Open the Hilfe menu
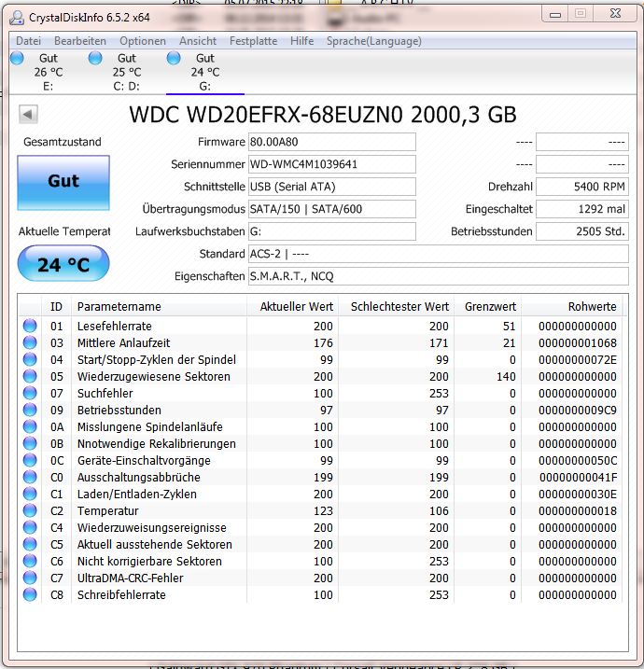The image size is (644, 669). tap(301, 41)
